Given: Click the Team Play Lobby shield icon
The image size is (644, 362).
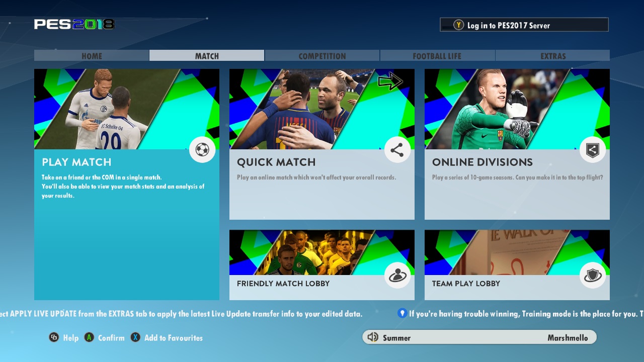Looking at the screenshot, I should click(592, 275).
